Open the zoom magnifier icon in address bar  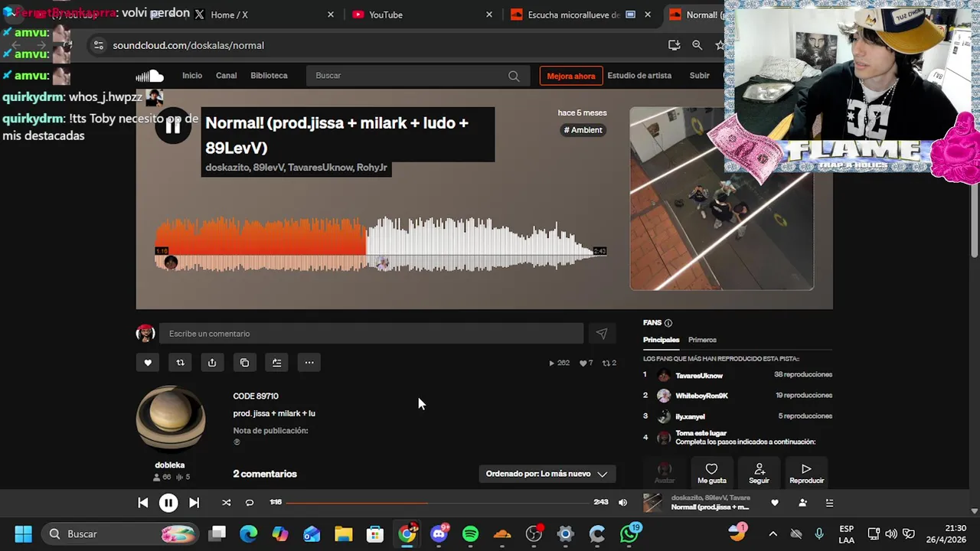tap(697, 45)
